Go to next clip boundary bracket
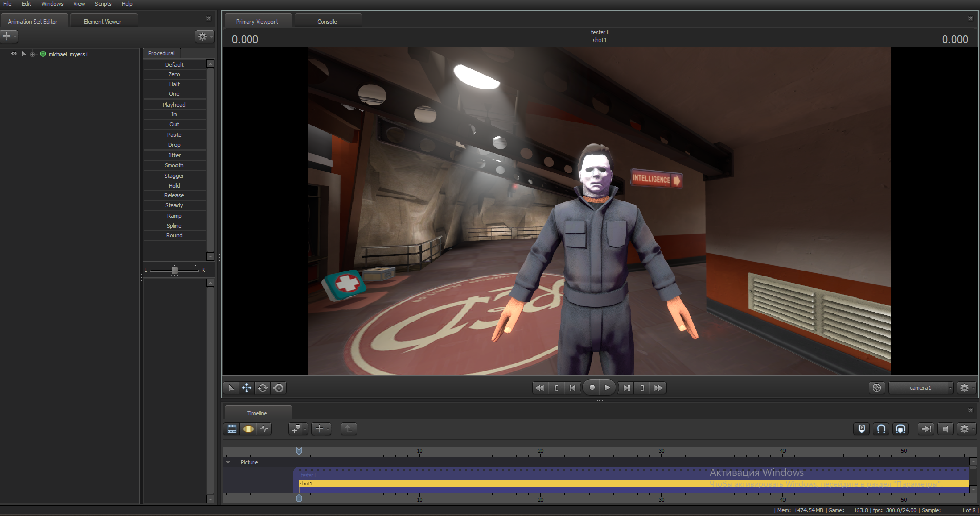The width and height of the screenshot is (980, 516). pos(642,388)
